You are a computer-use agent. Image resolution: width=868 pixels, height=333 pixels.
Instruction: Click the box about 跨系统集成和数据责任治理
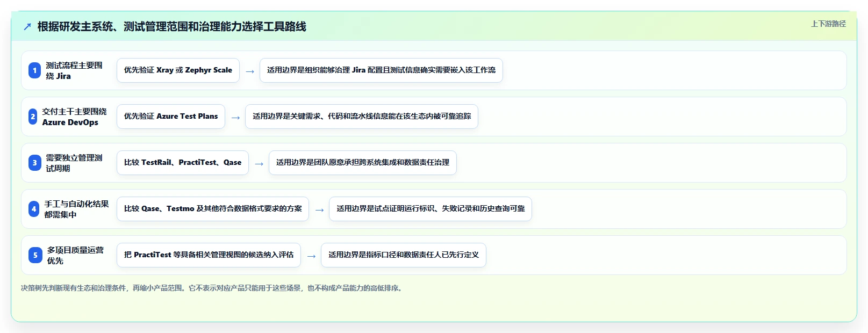coord(363,163)
